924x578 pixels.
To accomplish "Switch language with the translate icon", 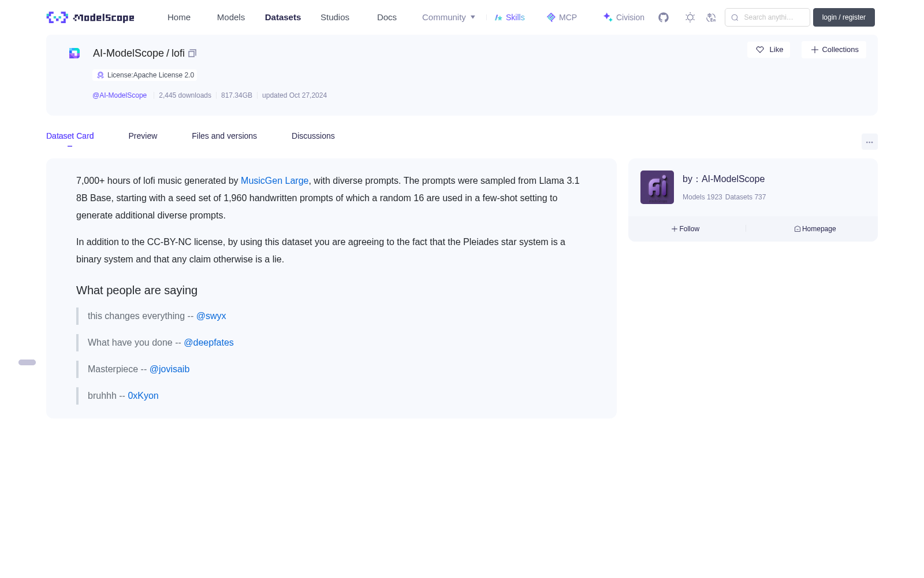I will click(711, 17).
